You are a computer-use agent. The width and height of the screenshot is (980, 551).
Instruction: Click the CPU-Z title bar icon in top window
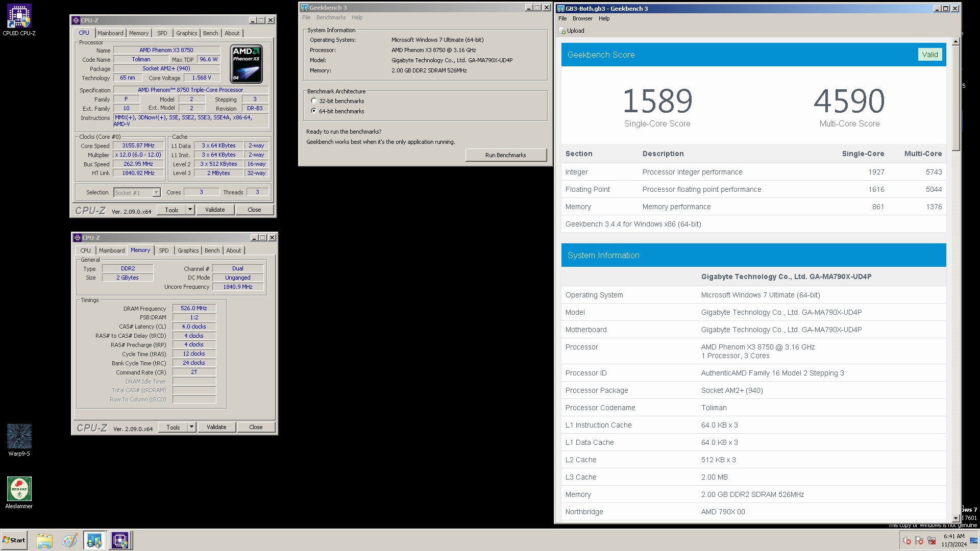pyautogui.click(x=76, y=20)
